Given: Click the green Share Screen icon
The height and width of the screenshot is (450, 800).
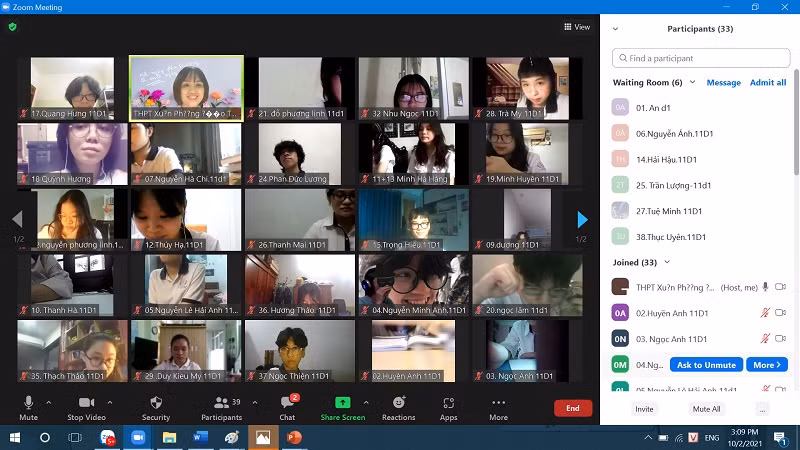Looking at the screenshot, I should (x=342, y=402).
